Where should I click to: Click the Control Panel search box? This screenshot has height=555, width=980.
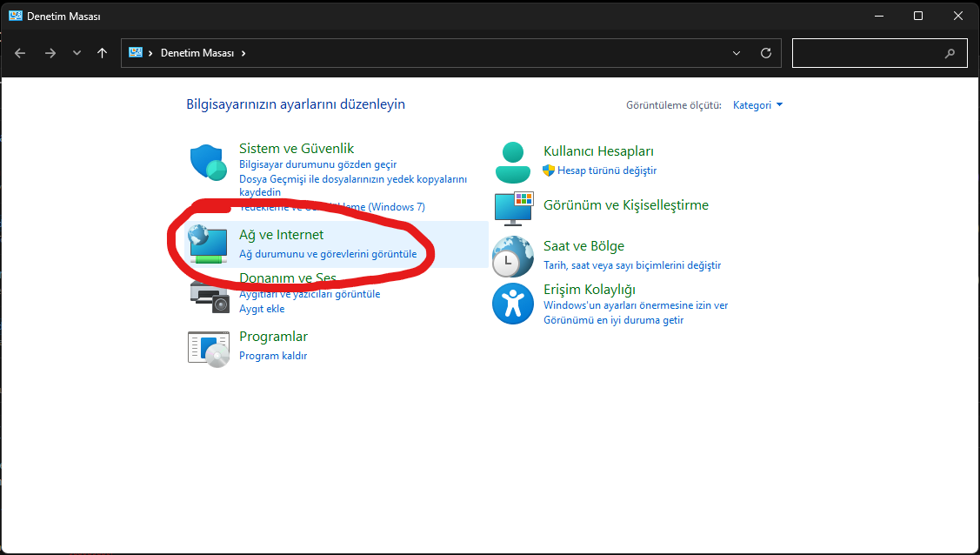[x=879, y=53]
